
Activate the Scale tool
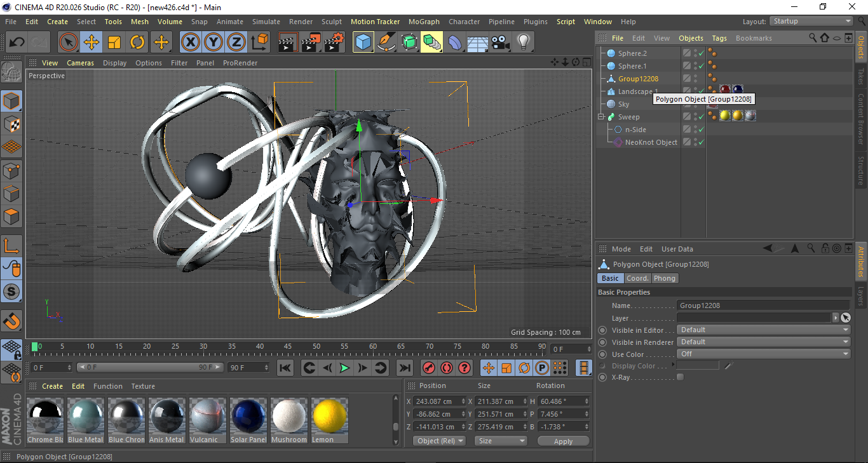pos(114,43)
